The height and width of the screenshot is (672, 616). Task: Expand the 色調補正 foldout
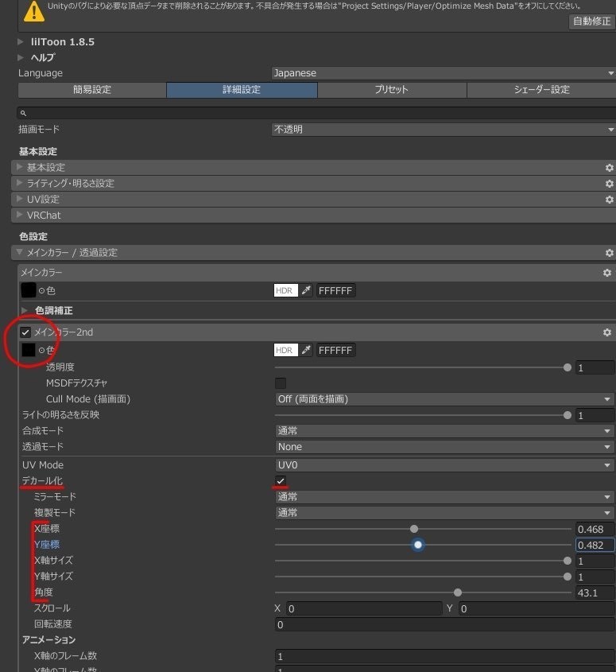pos(25,310)
